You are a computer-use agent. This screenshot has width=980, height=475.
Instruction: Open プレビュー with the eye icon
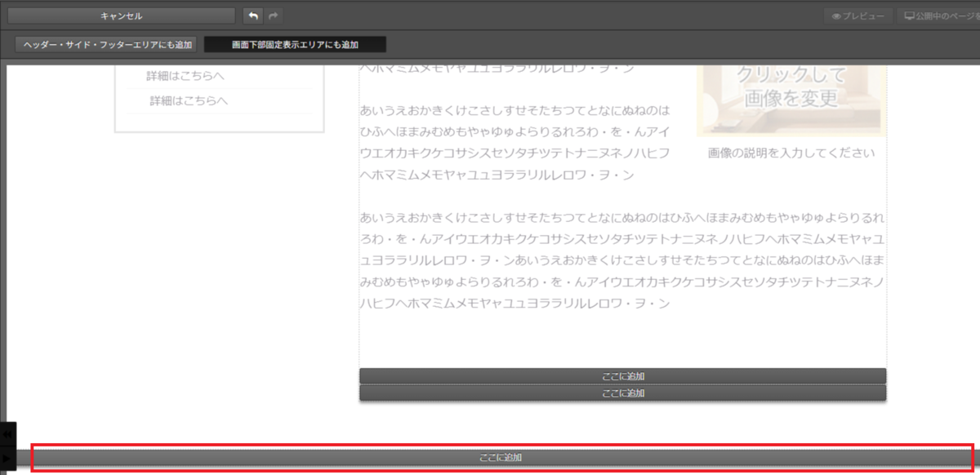point(857,16)
